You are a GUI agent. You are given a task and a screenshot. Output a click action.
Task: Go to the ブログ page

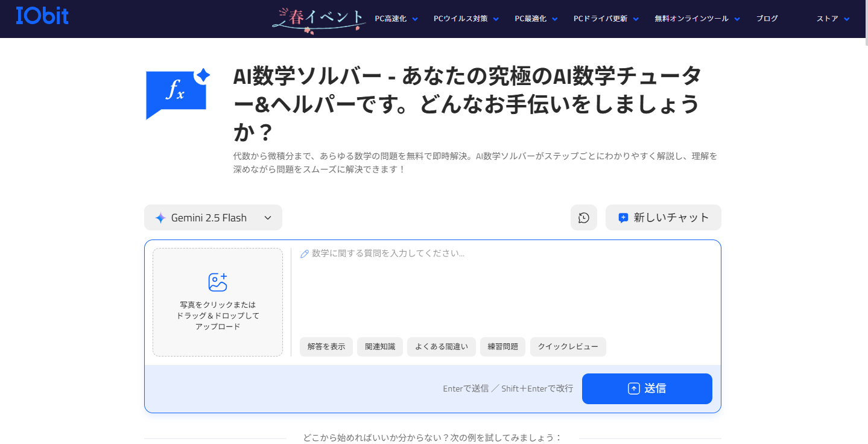tap(767, 19)
